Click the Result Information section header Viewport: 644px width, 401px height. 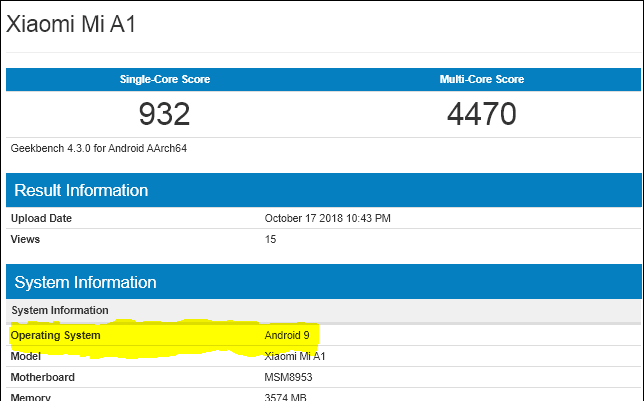(324, 190)
